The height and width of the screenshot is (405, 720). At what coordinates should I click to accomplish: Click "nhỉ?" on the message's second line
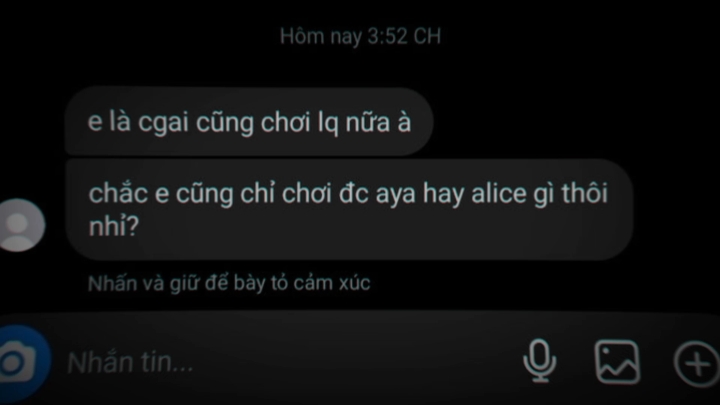(x=113, y=226)
